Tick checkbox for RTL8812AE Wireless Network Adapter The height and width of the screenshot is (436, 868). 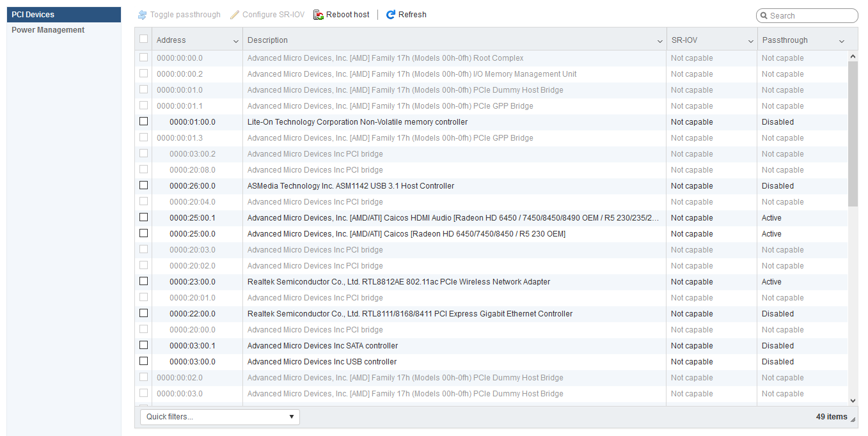(x=143, y=281)
